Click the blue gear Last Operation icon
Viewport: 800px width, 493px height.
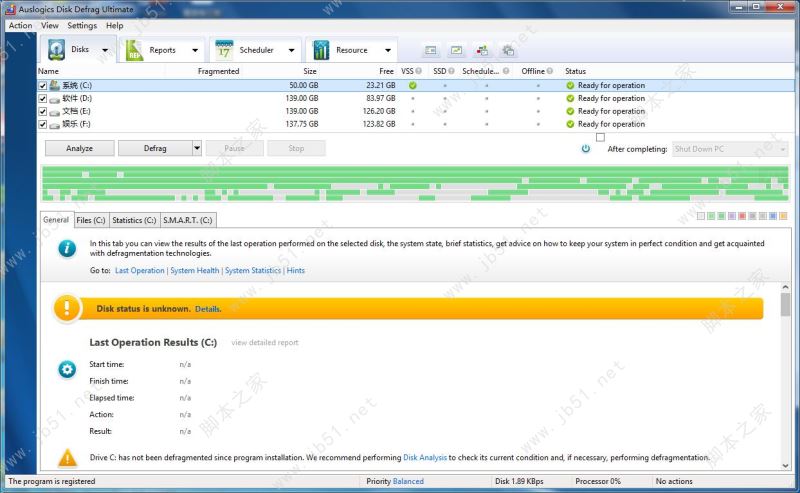[67, 369]
